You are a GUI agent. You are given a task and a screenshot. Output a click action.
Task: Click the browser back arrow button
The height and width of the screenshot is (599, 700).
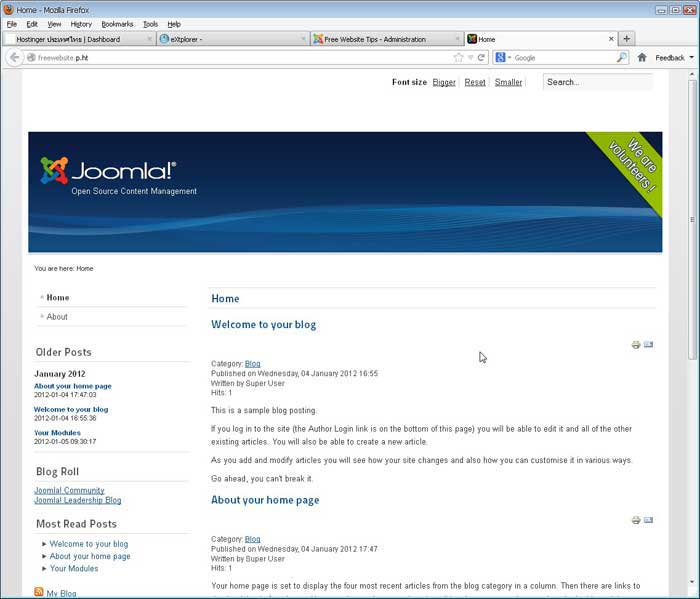click(14, 58)
